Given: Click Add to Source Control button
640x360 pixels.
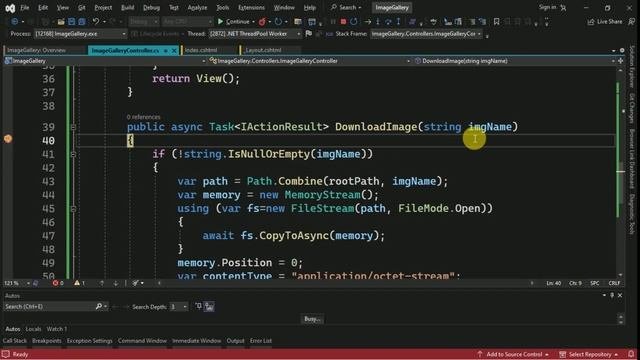Looking at the screenshot, I should pyautogui.click(x=514, y=354).
